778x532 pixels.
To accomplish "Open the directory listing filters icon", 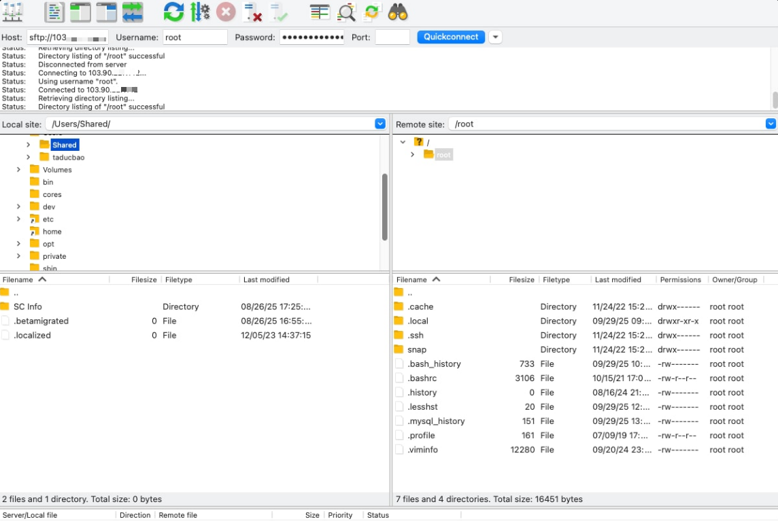I will [x=320, y=12].
